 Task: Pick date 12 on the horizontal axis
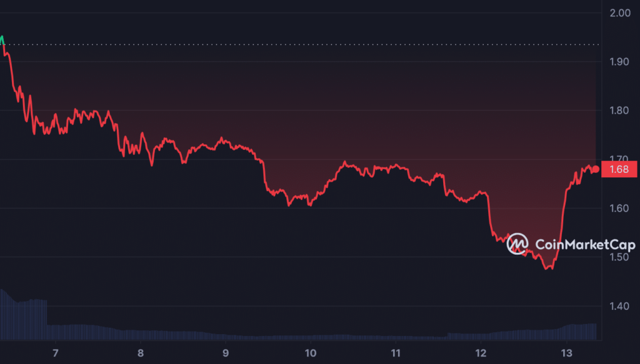click(480, 353)
